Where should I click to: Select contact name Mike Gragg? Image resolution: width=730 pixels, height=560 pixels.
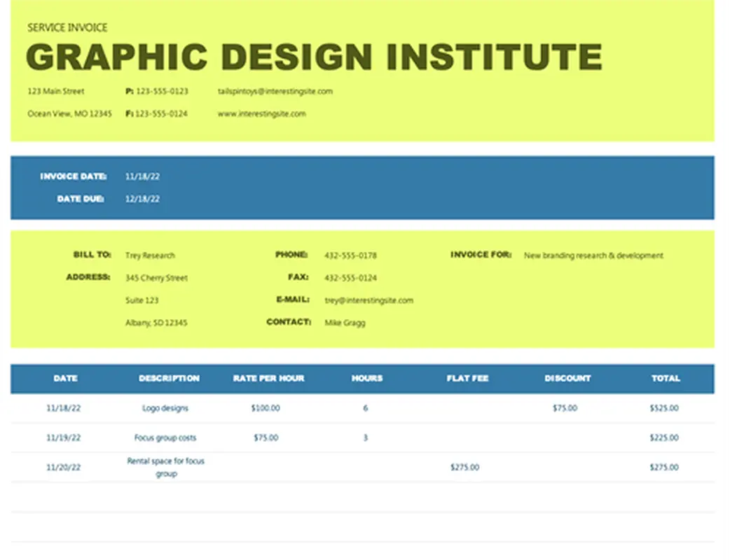tap(345, 322)
